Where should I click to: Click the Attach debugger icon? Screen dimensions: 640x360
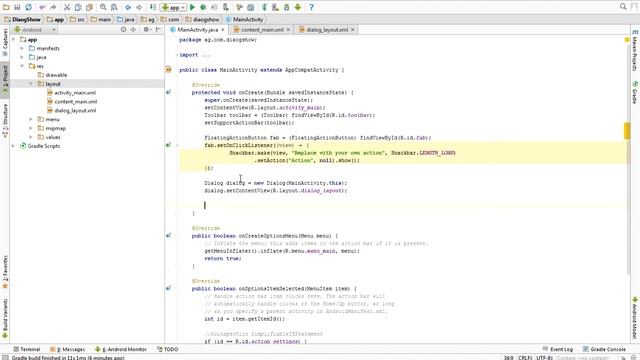[226, 7]
